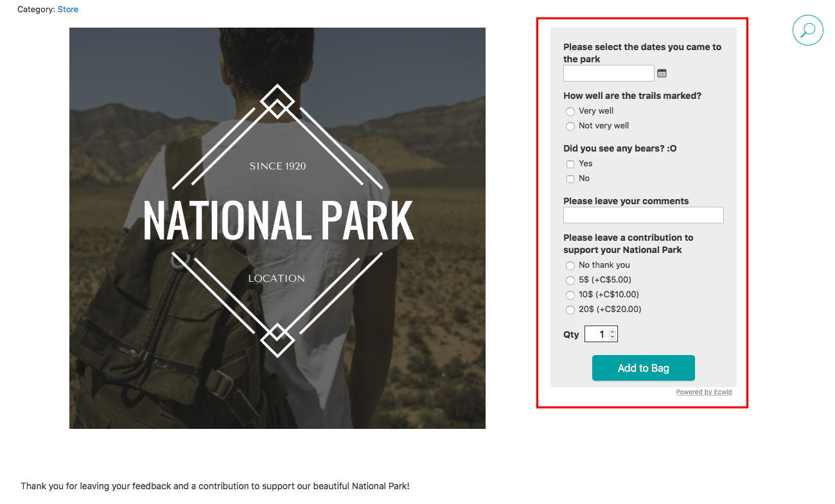
Task: Increase quantity with the up arrow
Action: (613, 331)
